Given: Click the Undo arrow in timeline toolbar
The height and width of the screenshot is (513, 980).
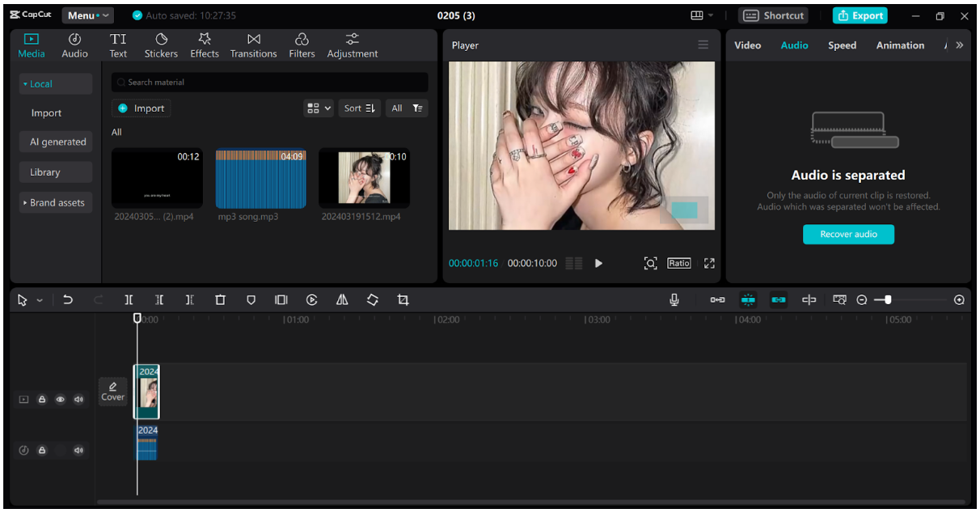Looking at the screenshot, I should (x=68, y=300).
